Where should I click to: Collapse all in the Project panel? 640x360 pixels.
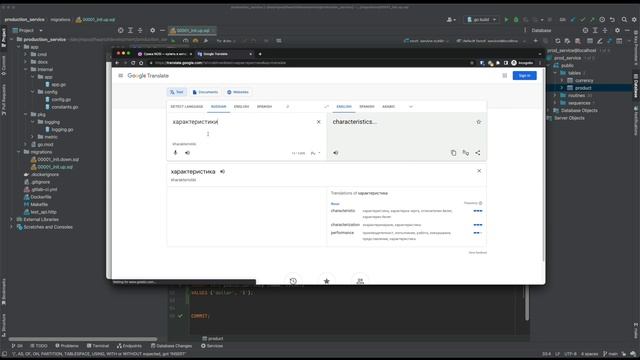(140, 30)
